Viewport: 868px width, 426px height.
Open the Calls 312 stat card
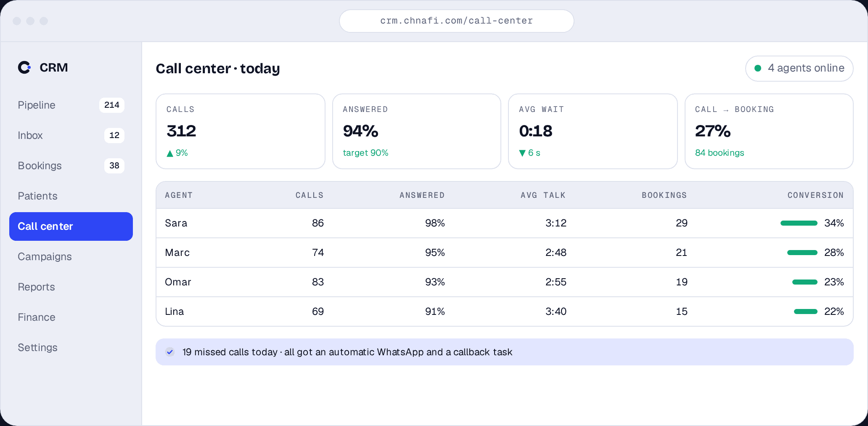(x=241, y=131)
